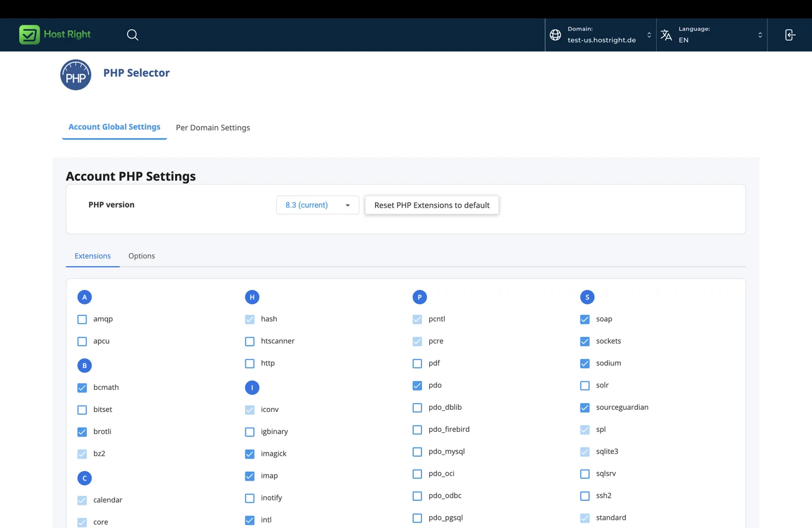Toggle the pcre extension checkbox

418,341
